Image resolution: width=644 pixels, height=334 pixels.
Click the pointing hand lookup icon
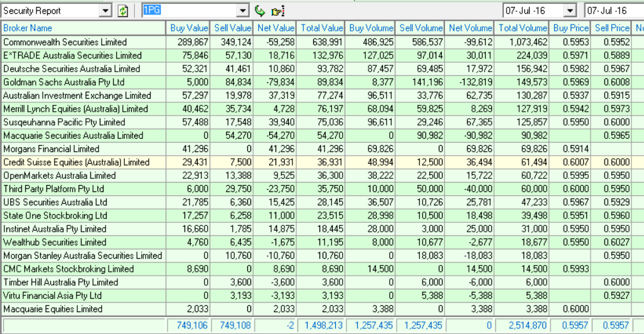278,11
